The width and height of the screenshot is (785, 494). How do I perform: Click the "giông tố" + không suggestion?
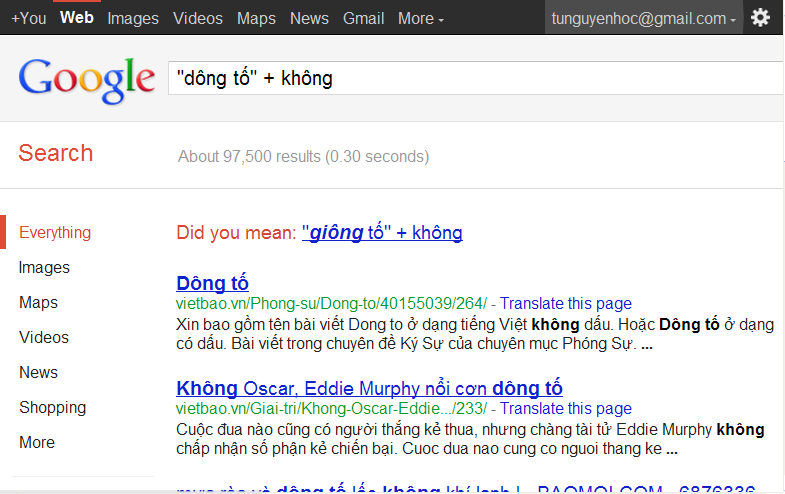click(x=382, y=233)
